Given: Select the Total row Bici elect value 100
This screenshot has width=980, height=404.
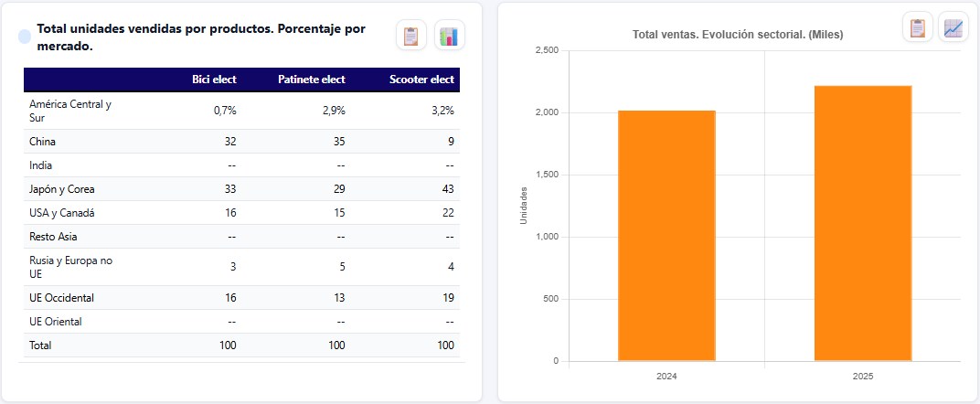Looking at the screenshot, I should click(x=229, y=346).
